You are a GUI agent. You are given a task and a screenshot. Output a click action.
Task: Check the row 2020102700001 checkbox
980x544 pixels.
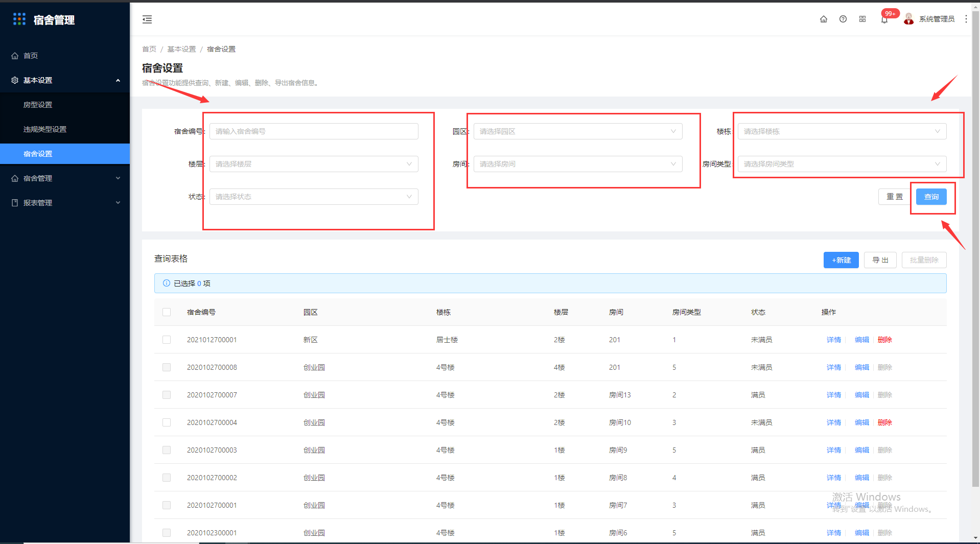167,505
